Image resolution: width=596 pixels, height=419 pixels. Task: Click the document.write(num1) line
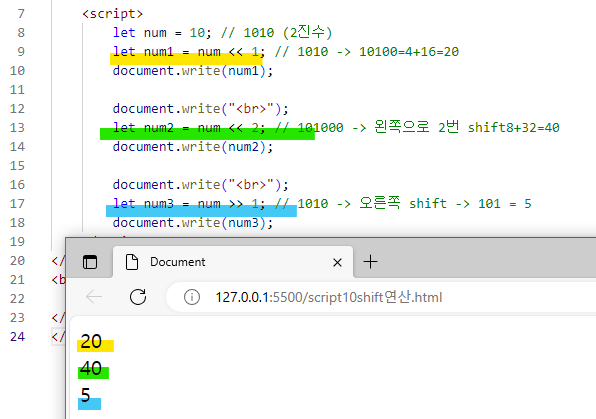pos(193,71)
